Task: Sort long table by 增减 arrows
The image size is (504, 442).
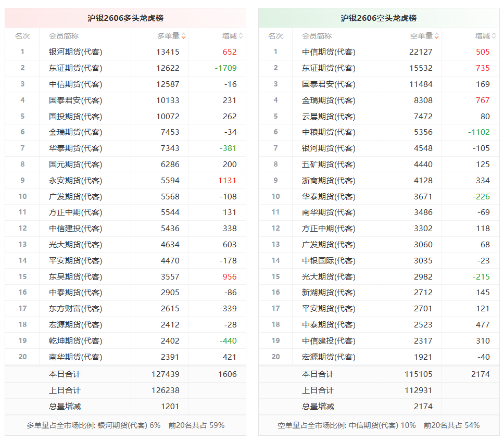Action: 241,36
